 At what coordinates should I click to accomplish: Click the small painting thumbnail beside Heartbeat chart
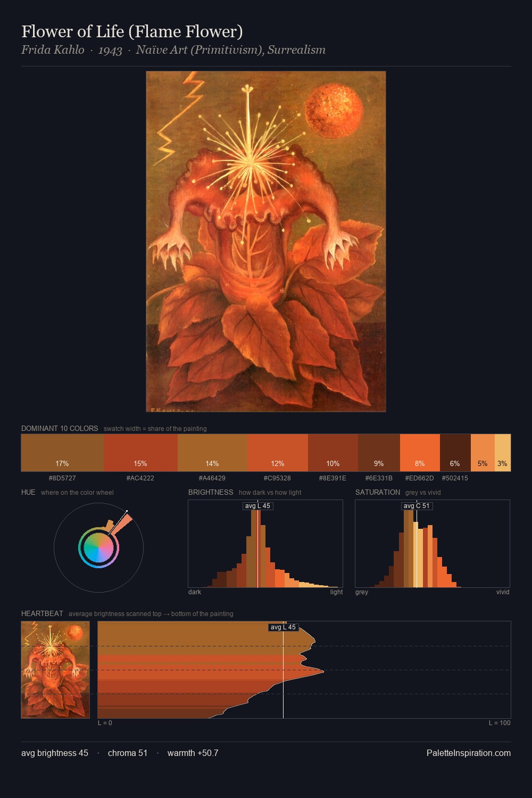(x=55, y=670)
